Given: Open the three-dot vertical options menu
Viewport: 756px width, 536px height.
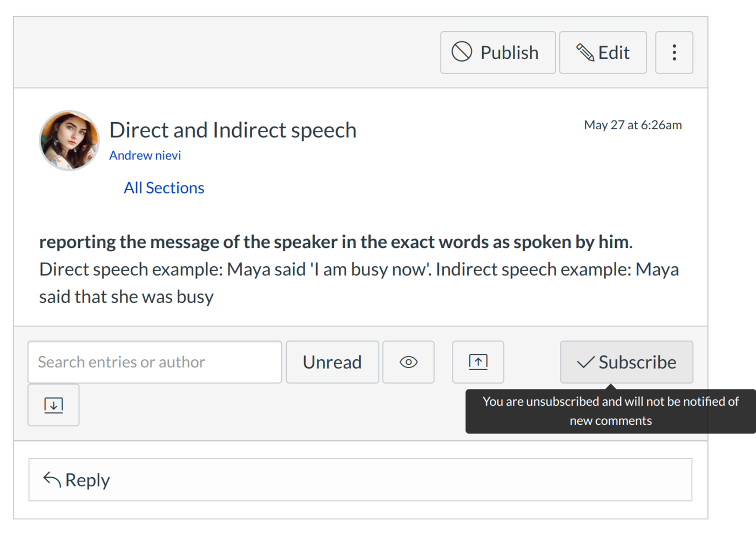Looking at the screenshot, I should (x=674, y=52).
